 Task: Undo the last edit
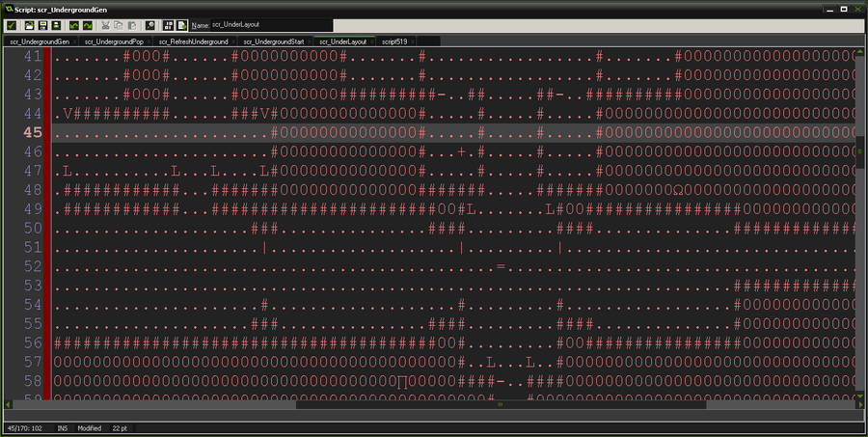(73, 25)
